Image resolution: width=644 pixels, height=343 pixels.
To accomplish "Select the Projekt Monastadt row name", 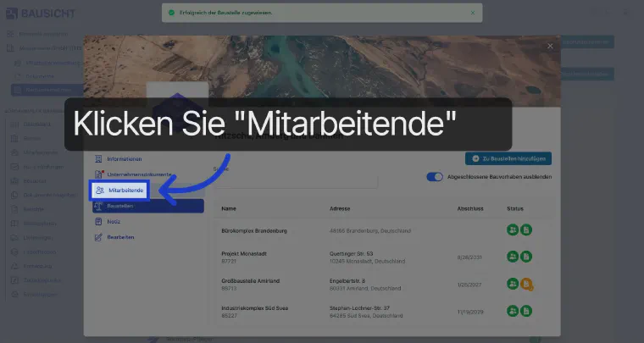I will tap(244, 253).
